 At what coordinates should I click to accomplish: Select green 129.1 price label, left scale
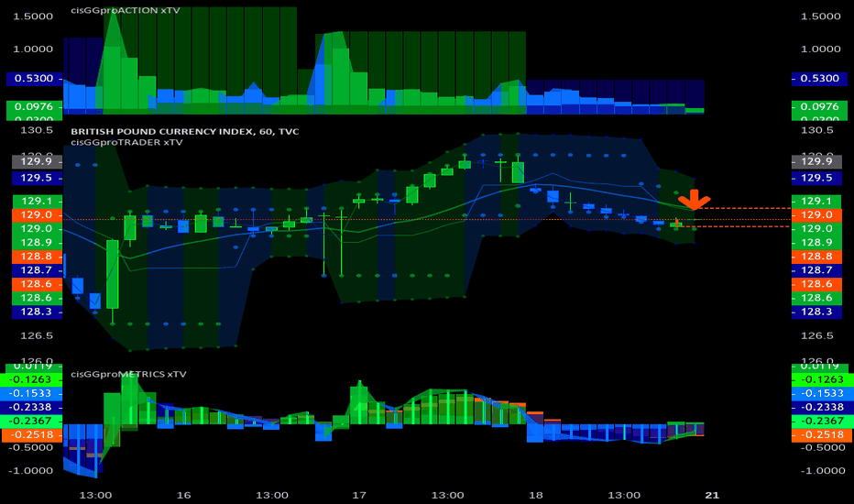click(x=37, y=201)
